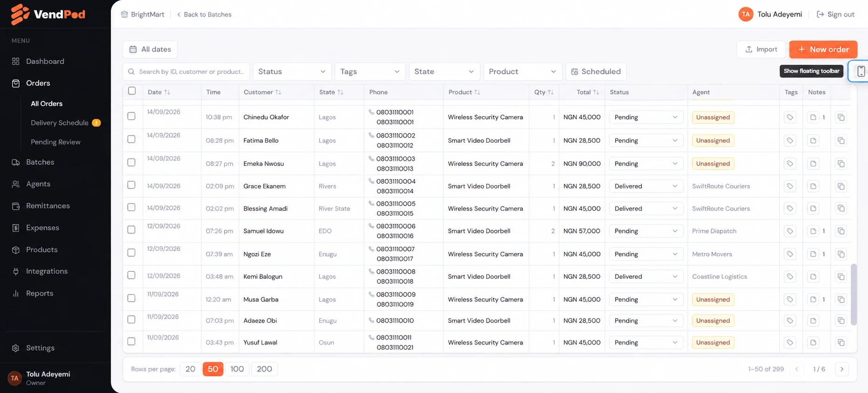Go to Remittances in sidebar

coord(48,206)
